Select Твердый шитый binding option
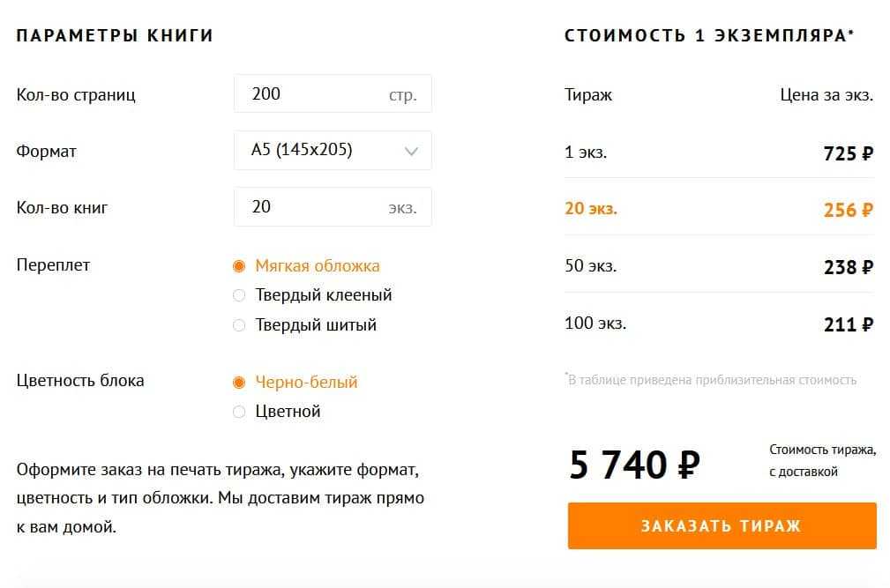 pos(239,325)
